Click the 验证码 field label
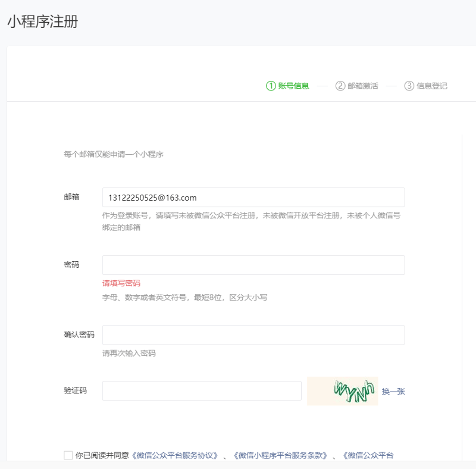Image resolution: width=476 pixels, height=469 pixels. (76, 390)
